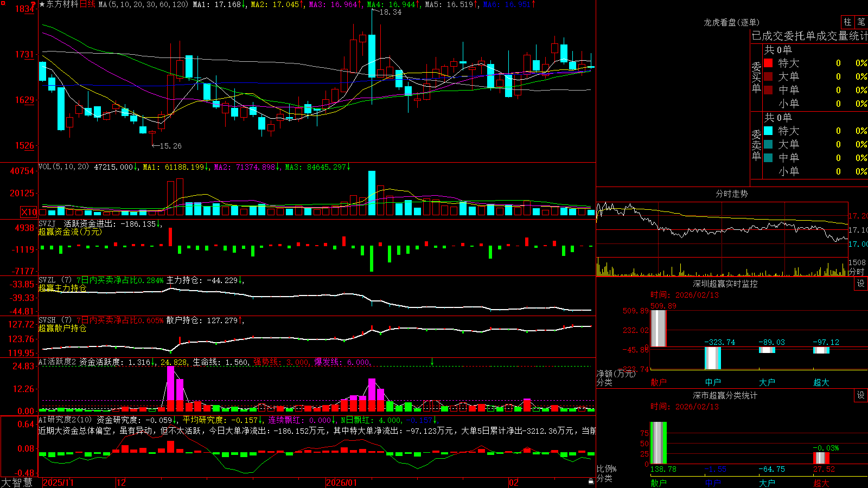Click the 时间: 2026/02/13 text in 深圳超赢实时监控
This screenshot has width=868, height=488.
685,295
